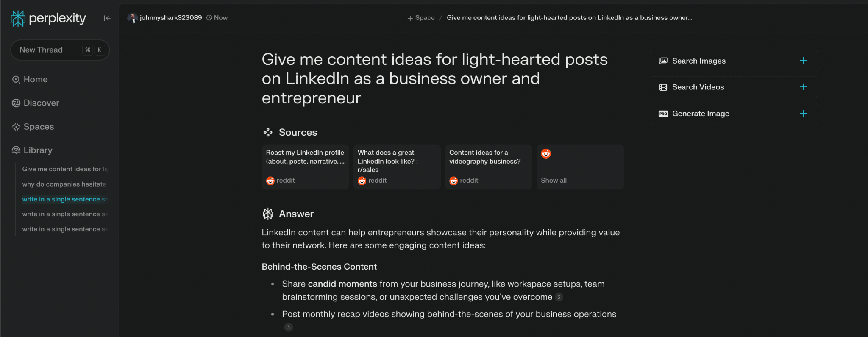Open the 'Roast my LinkedIn profile' source card
The height and width of the screenshot is (337, 868).
click(305, 167)
